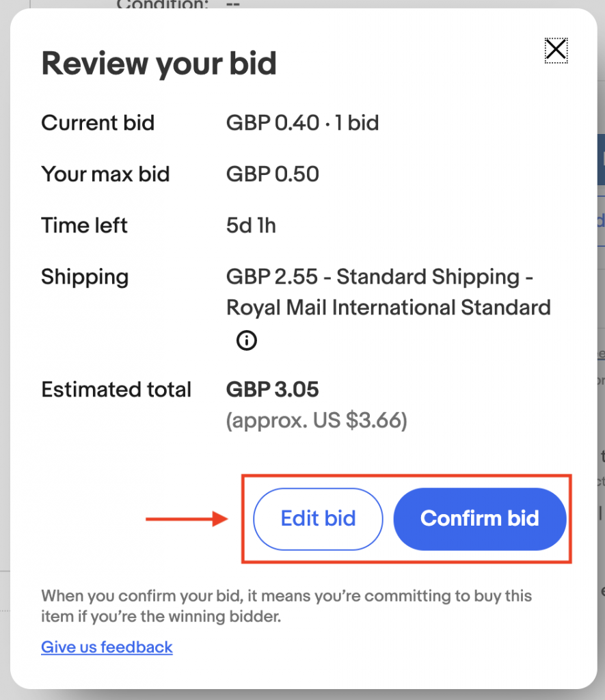
Task: Open the Give us feedback link
Action: (107, 647)
